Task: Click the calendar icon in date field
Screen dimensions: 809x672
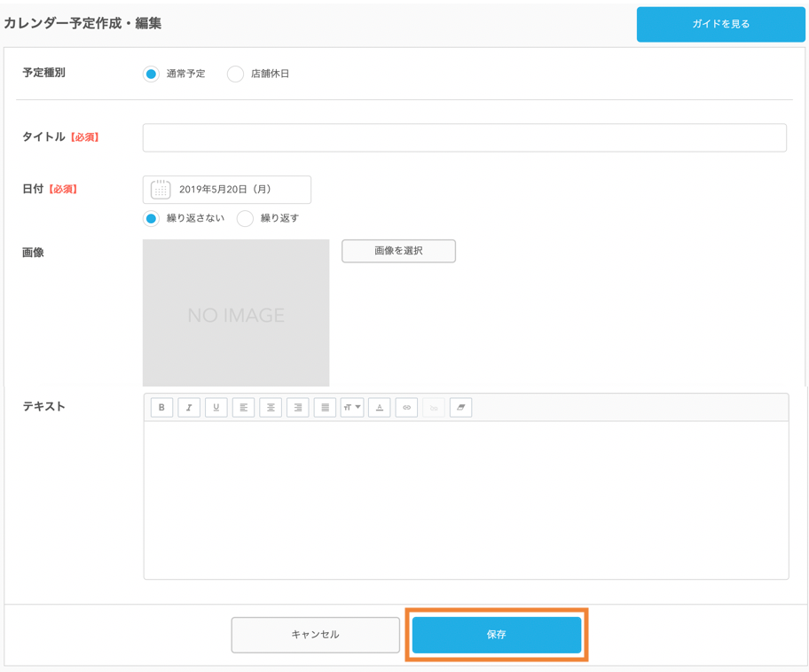Action: [x=161, y=189]
